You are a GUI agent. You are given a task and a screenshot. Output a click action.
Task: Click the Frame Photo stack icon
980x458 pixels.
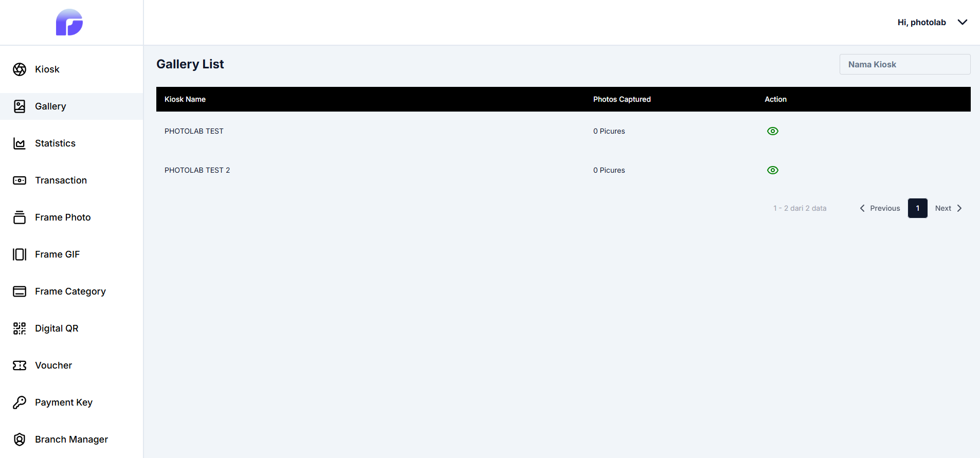[x=20, y=217]
